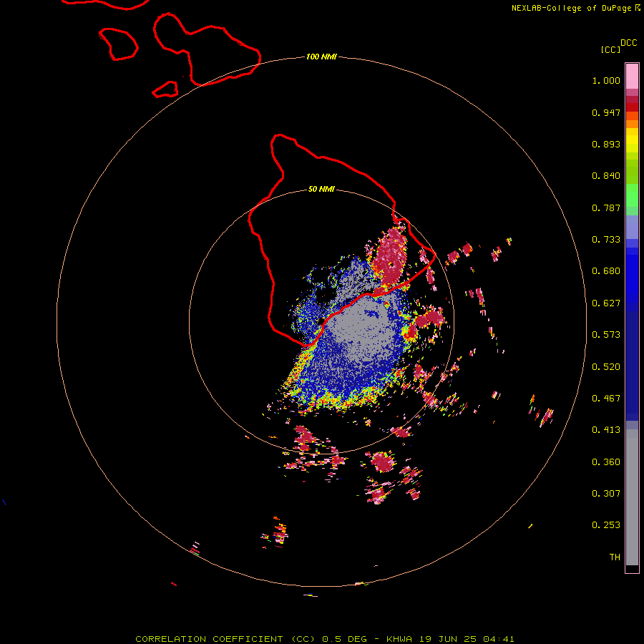
Task: Click the Correlation Coefficient product caption
Action: [x=325, y=639]
